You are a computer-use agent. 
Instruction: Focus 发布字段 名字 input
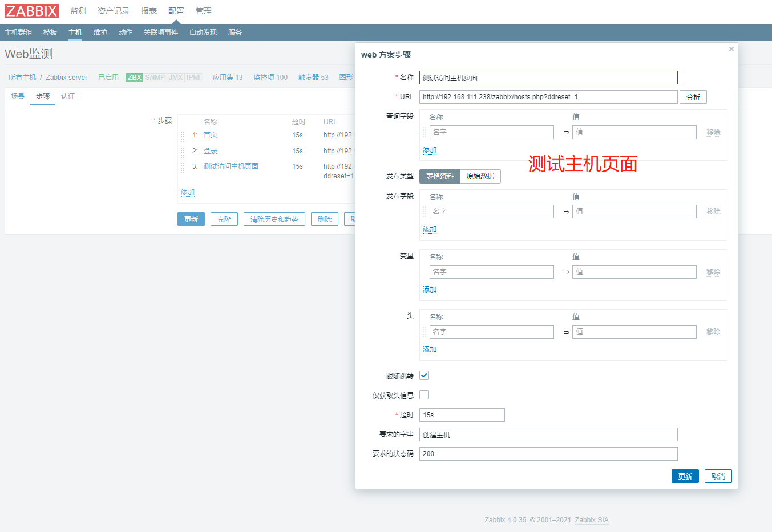click(492, 212)
